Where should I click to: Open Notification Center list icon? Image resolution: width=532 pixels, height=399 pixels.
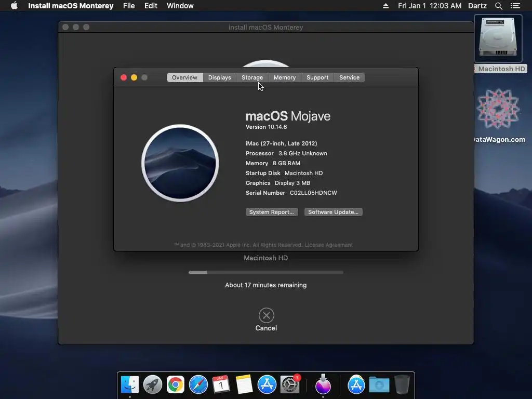point(515,6)
